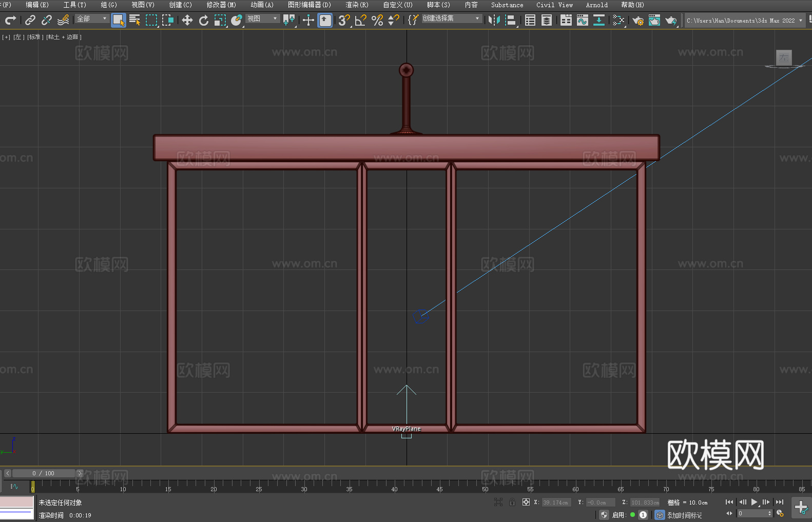Toggle the selection lock icon

512,502
